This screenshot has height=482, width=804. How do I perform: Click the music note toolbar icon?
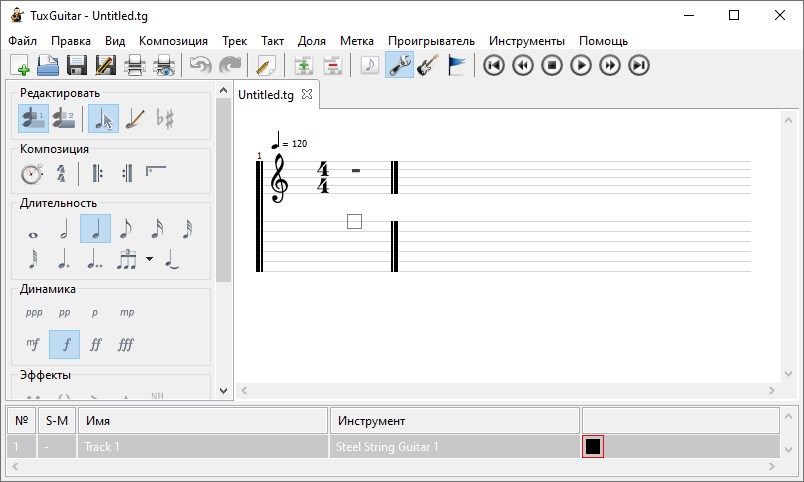tap(370, 66)
